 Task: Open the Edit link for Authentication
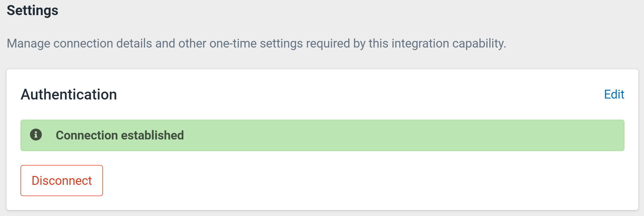click(614, 94)
